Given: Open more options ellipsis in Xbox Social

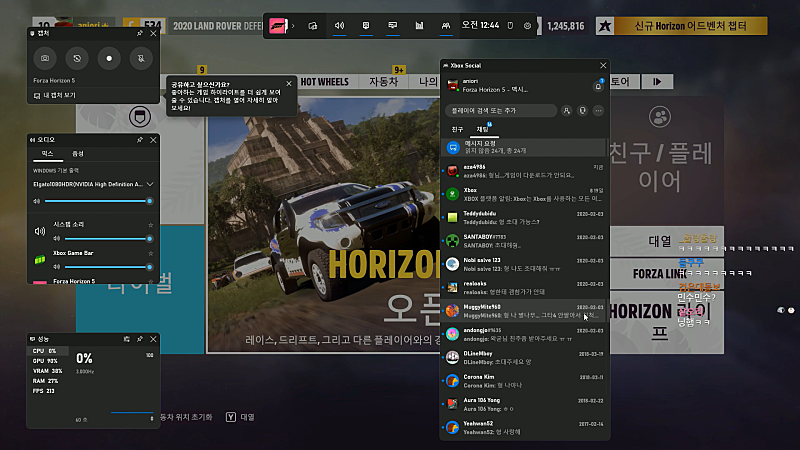Looking at the screenshot, I should click(x=598, y=111).
